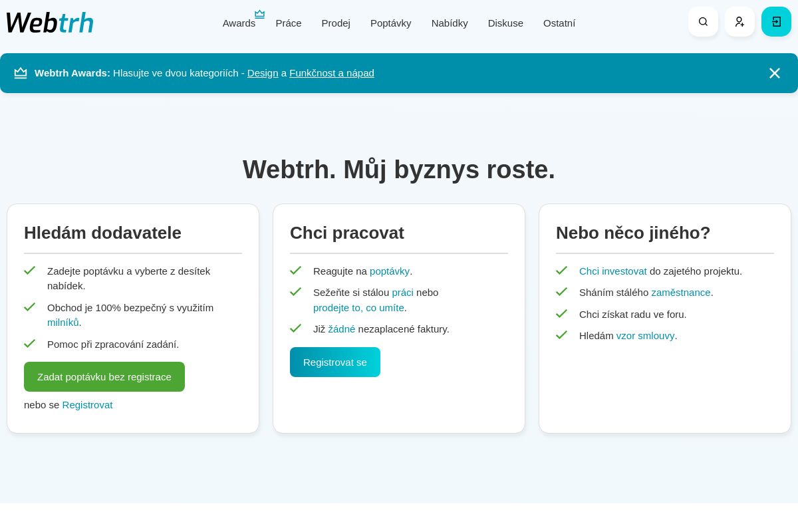Open the Poptávky section from the navbar
This screenshot has width=798, height=532.
coord(390,23)
